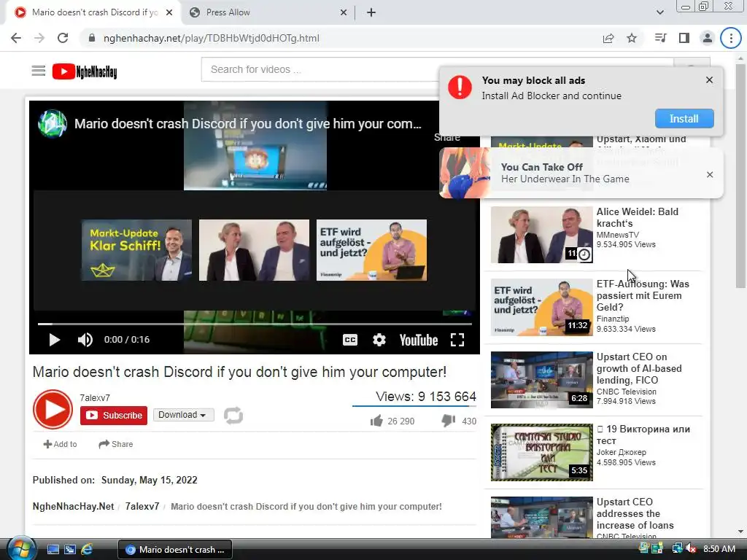Image resolution: width=747 pixels, height=560 pixels.
Task: Open the Chrome profile icon
Action: click(708, 38)
